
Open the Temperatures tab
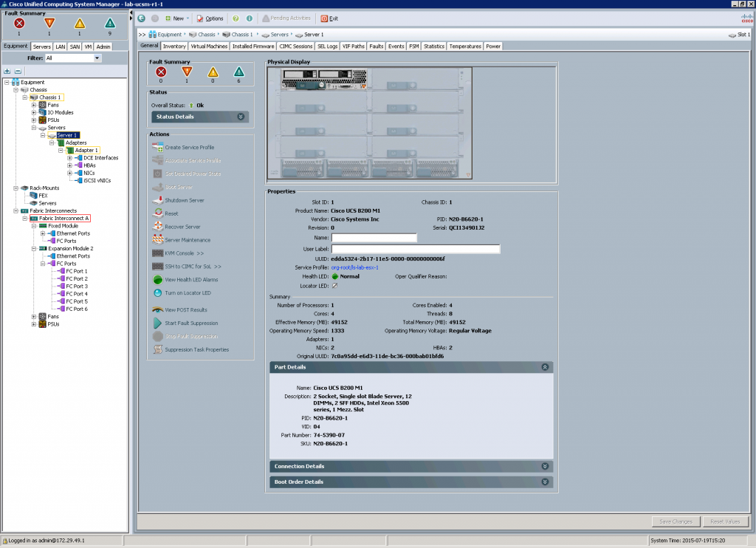[465, 47]
